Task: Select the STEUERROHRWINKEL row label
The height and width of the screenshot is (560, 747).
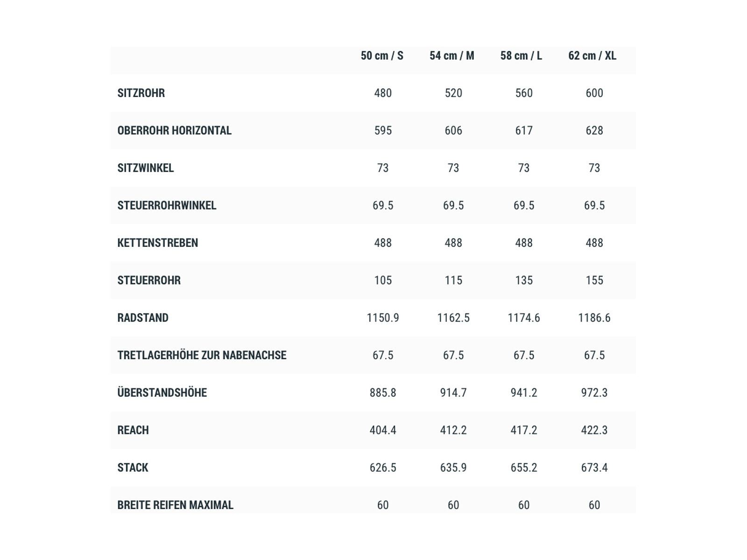Action: pos(167,205)
